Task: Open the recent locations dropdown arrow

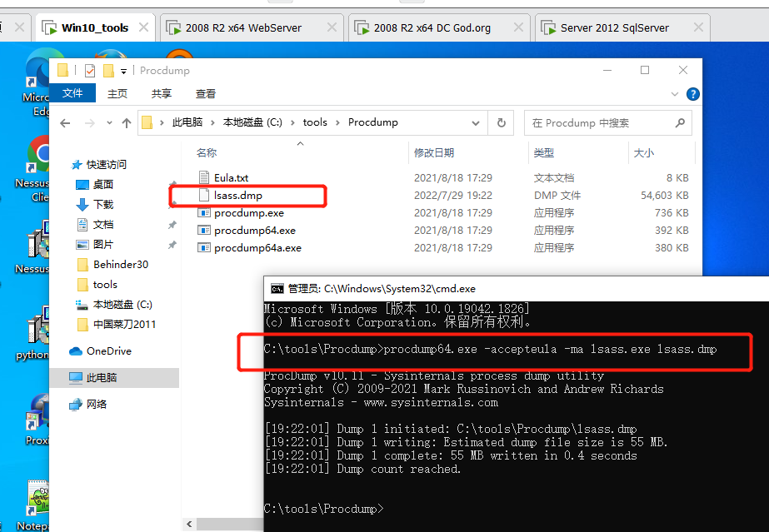Action: (x=107, y=123)
